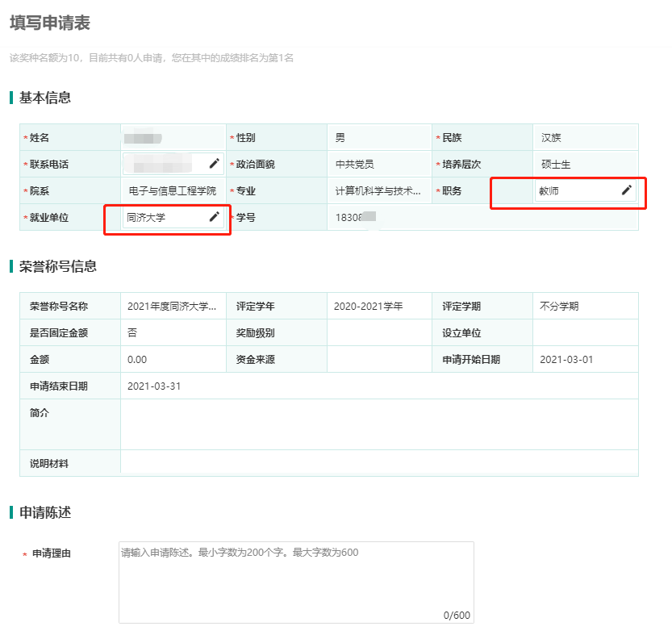Select the 性别 value 男

pos(340,138)
